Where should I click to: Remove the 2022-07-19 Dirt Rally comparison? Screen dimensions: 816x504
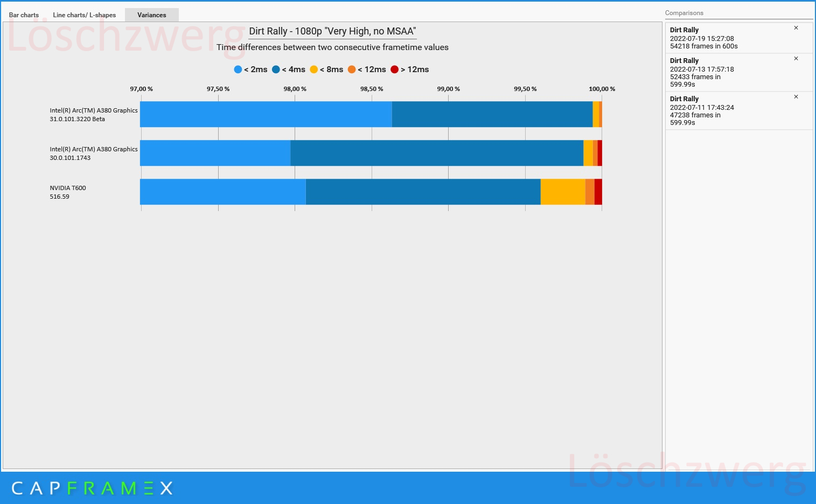point(796,28)
